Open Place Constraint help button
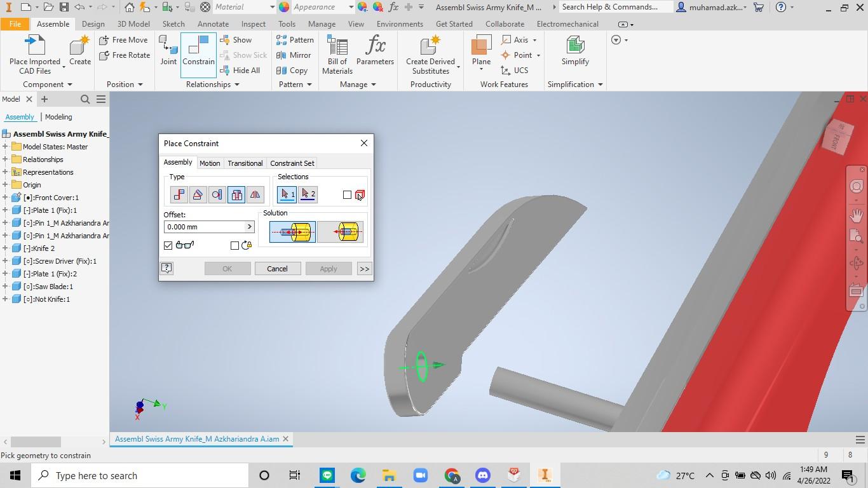Viewport: 868px width, 488px height. point(166,268)
